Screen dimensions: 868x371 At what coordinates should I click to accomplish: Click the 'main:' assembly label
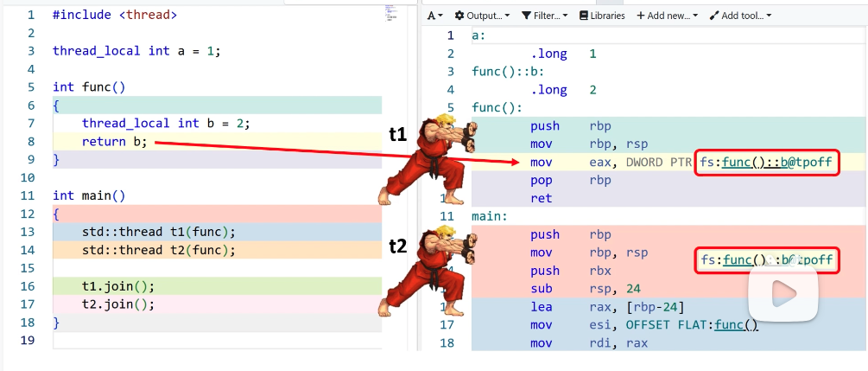coord(490,216)
